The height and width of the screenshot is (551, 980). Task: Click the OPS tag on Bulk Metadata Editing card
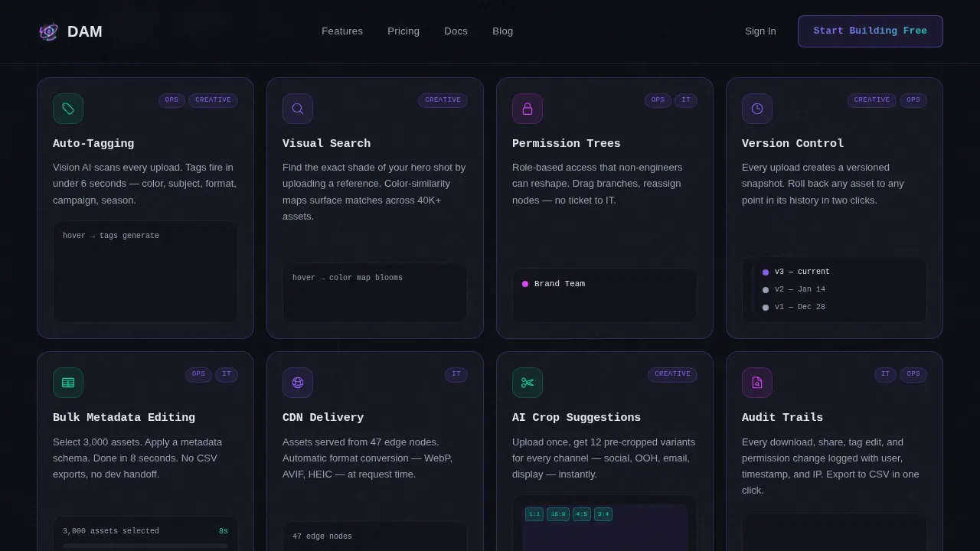pos(198,374)
